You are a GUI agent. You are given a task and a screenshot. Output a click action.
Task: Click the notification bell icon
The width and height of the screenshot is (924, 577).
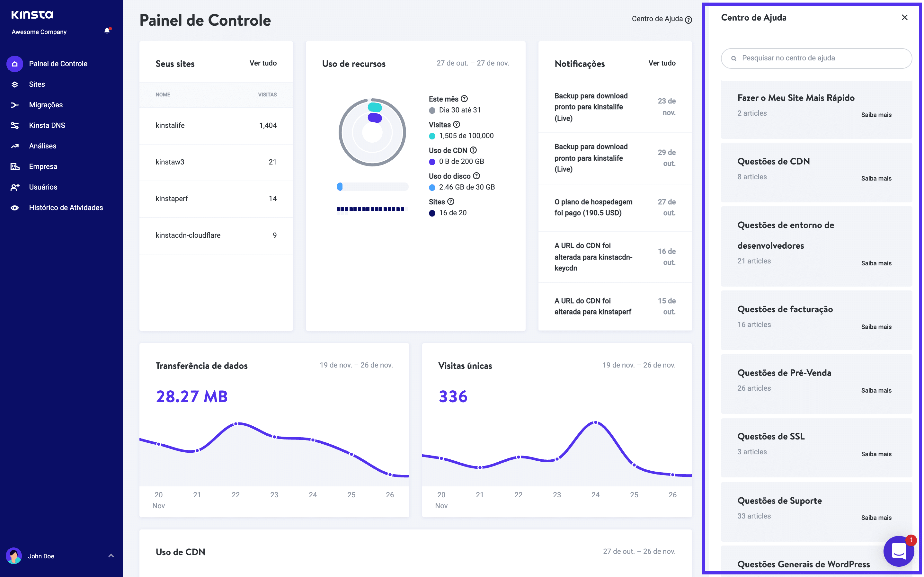(x=107, y=31)
